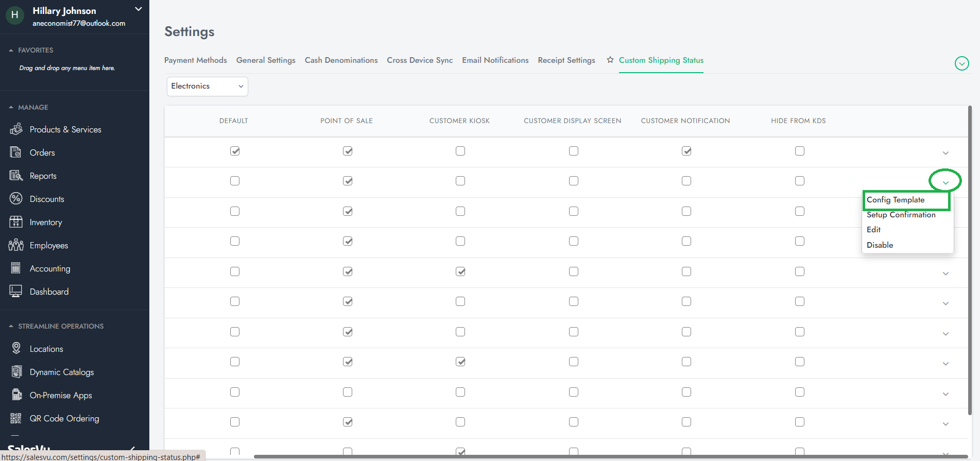Check Hide From KDS in first row
The width and height of the screenshot is (980, 461).
[799, 151]
